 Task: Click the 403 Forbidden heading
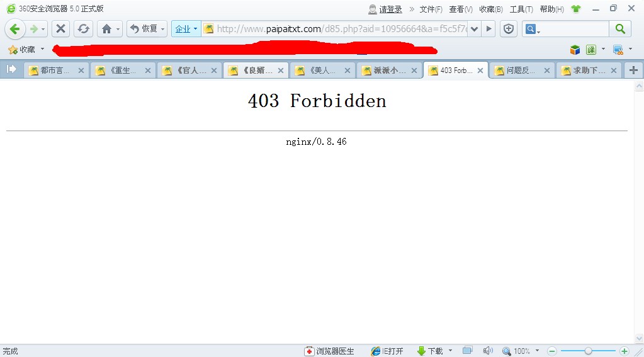(x=317, y=101)
